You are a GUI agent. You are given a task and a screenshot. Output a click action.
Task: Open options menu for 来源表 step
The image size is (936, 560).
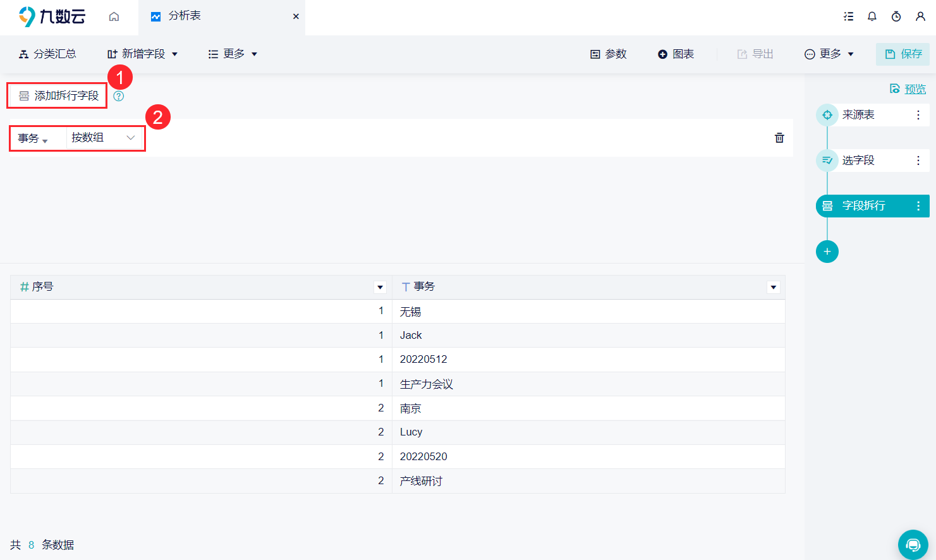coord(918,115)
